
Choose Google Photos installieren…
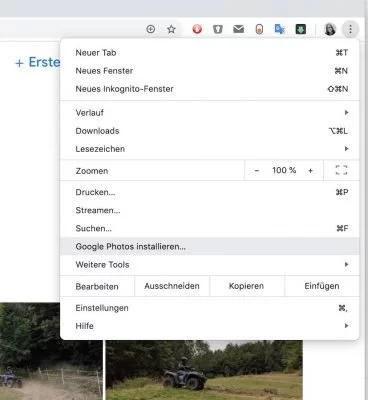point(210,247)
